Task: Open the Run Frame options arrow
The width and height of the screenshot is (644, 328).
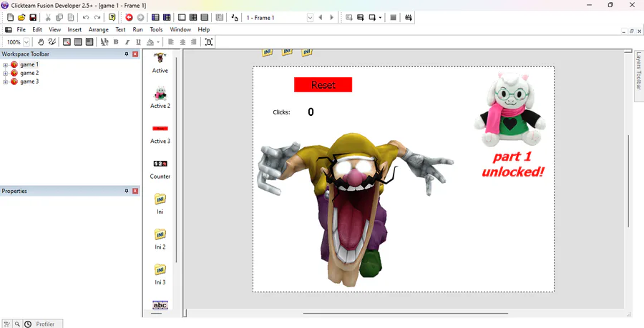Action: 381,18
